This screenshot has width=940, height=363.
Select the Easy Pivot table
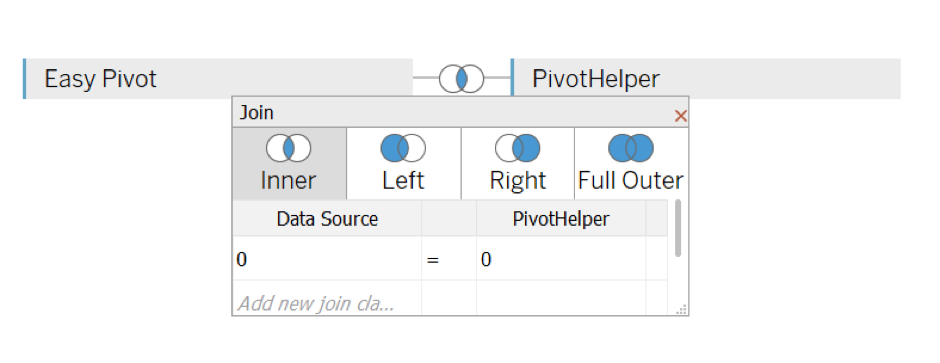point(218,78)
